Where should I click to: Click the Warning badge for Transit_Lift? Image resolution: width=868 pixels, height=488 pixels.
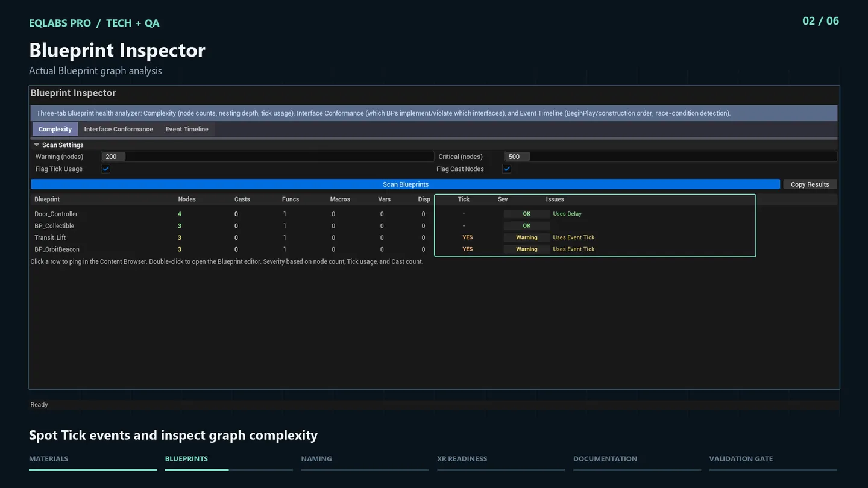tap(527, 237)
